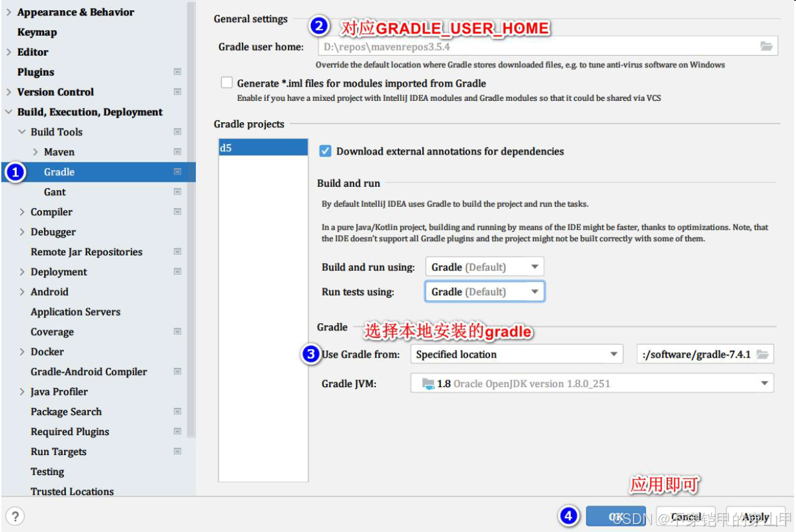Enable Generate *.iml files for modules checkbox

pos(226,83)
